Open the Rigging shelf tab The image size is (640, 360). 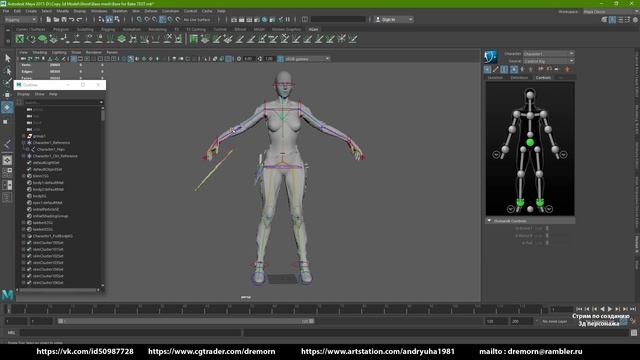click(x=108, y=29)
